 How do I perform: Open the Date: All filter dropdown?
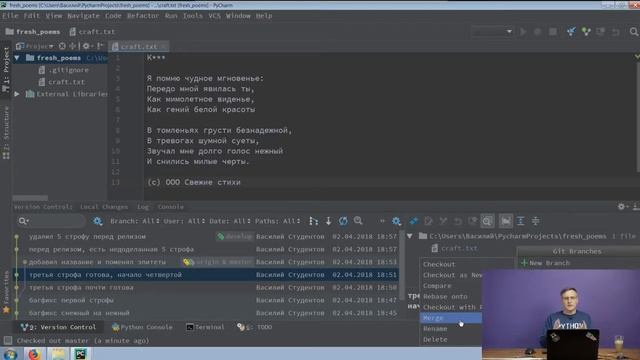230,221
